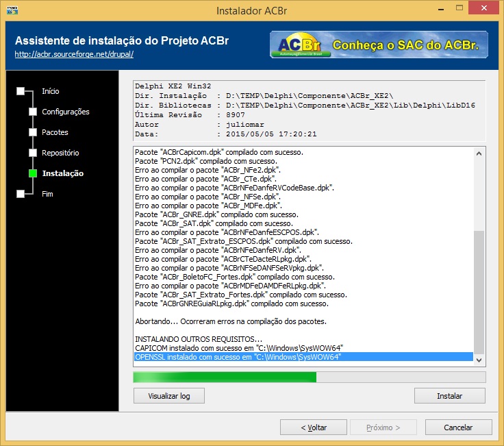
Task: Click the log list scrollbar thumb
Action: tap(479, 293)
